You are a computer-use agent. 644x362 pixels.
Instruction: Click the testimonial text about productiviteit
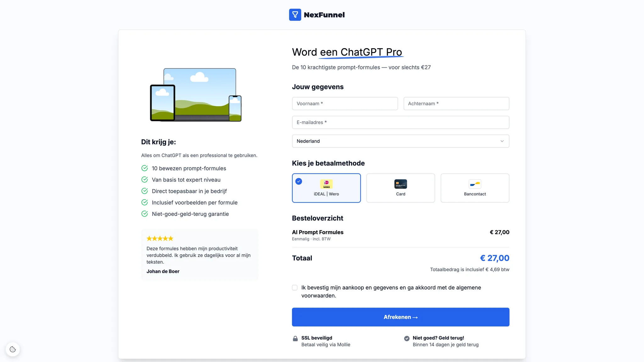(199, 255)
